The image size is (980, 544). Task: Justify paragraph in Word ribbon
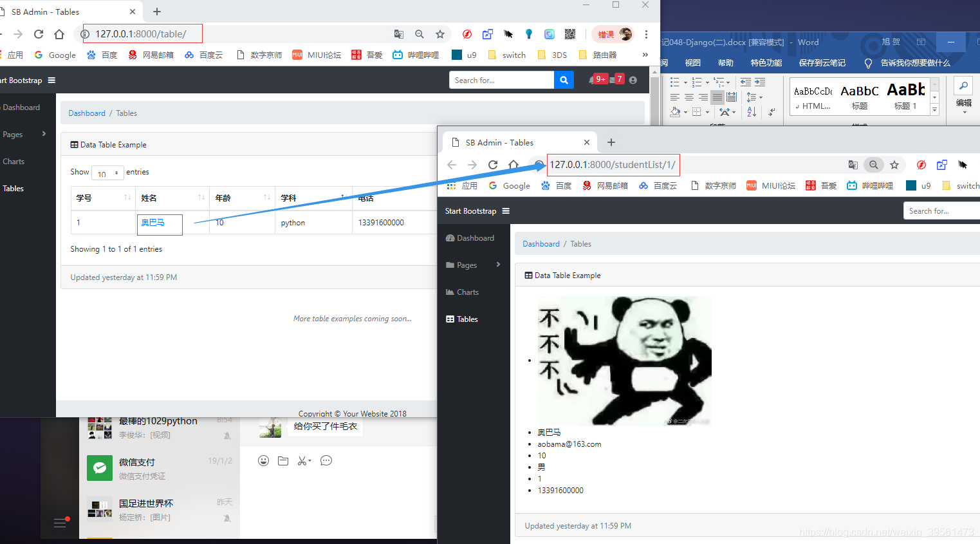[x=717, y=97]
